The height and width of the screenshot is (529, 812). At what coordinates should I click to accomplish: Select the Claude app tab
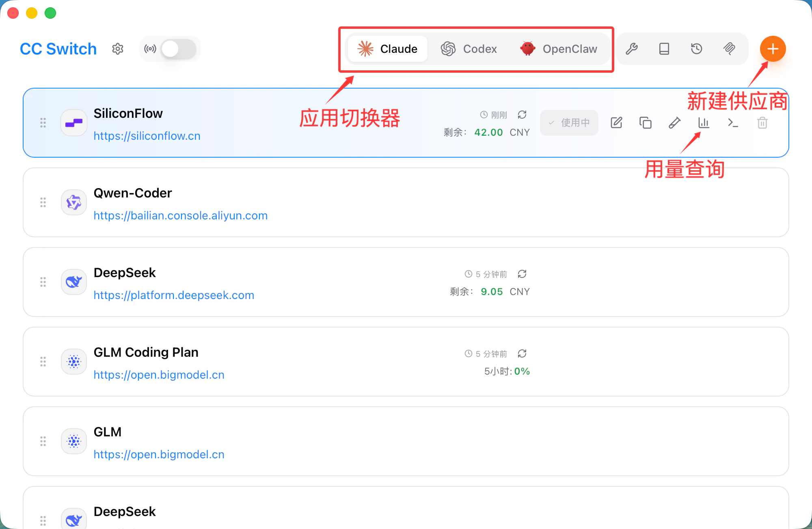pos(388,49)
